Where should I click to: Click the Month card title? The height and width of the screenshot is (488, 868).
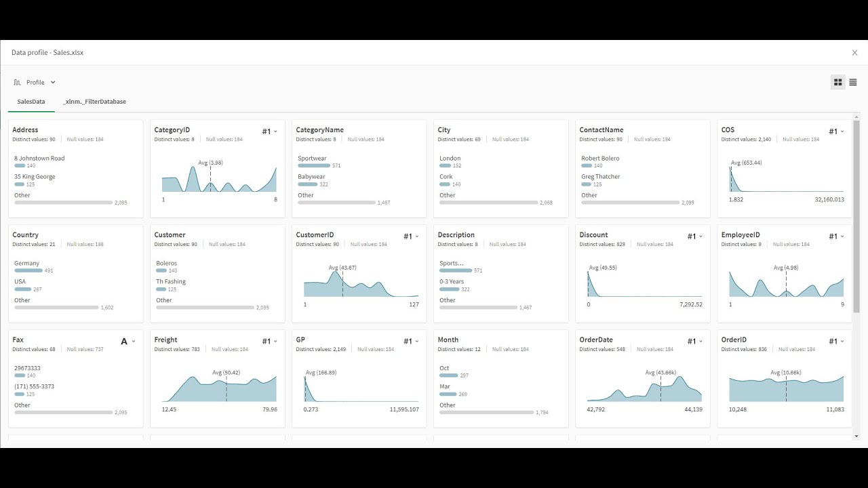click(x=448, y=340)
